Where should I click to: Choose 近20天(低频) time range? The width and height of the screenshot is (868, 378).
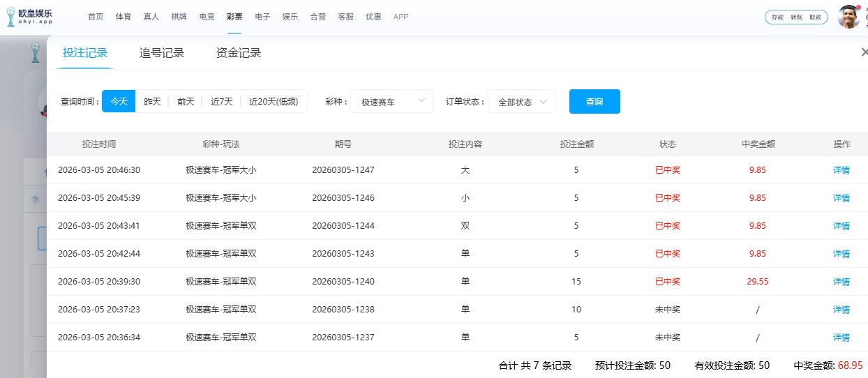point(274,101)
